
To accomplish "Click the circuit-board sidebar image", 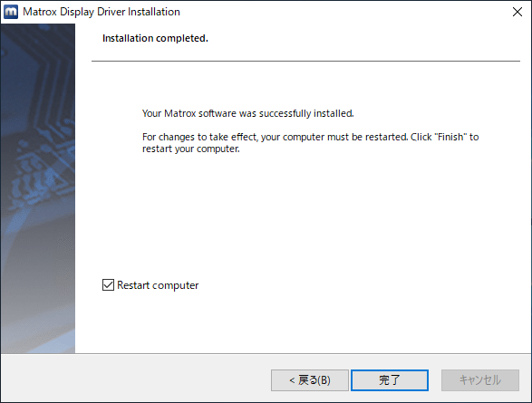I will click(38, 188).
